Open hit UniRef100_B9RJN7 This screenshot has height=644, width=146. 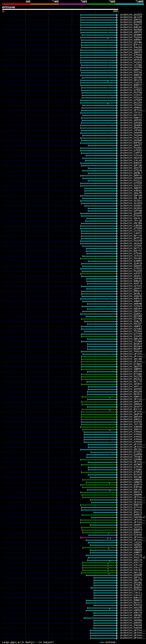click(x=131, y=27)
